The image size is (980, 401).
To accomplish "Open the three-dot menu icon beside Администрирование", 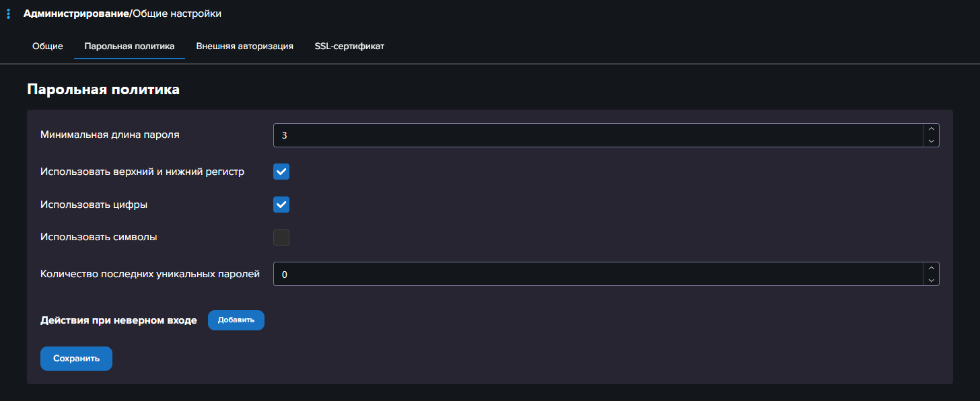I will coord(8,13).
